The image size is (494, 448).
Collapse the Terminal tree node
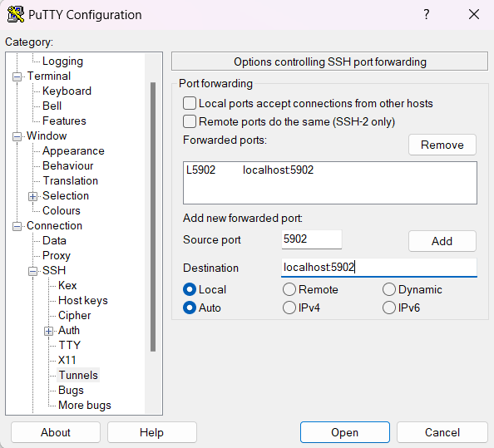(x=17, y=76)
